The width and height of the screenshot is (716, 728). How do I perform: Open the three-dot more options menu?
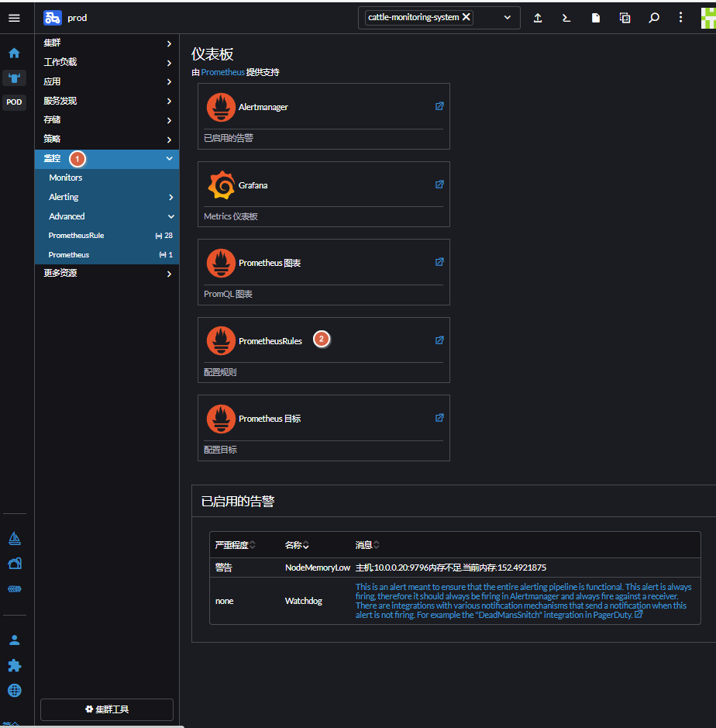pos(680,18)
